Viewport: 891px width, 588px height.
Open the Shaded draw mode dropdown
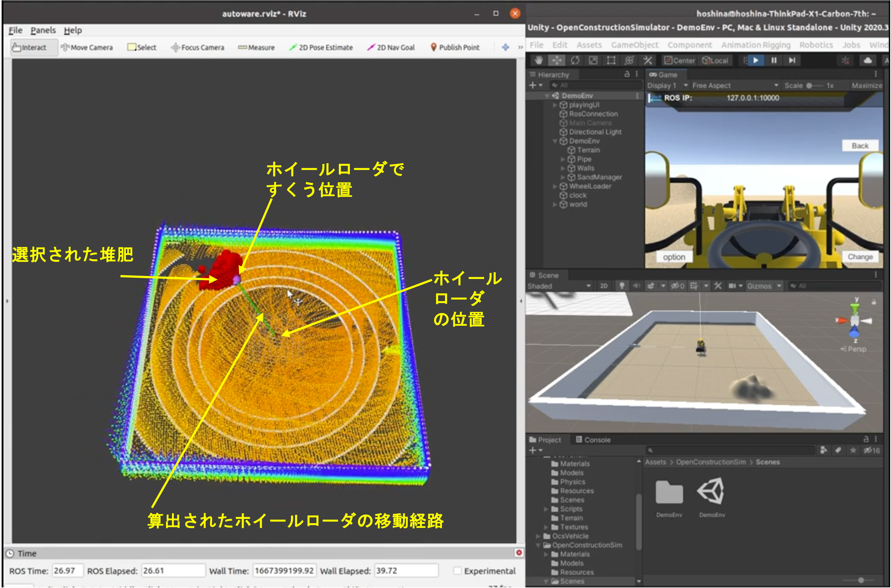click(559, 286)
